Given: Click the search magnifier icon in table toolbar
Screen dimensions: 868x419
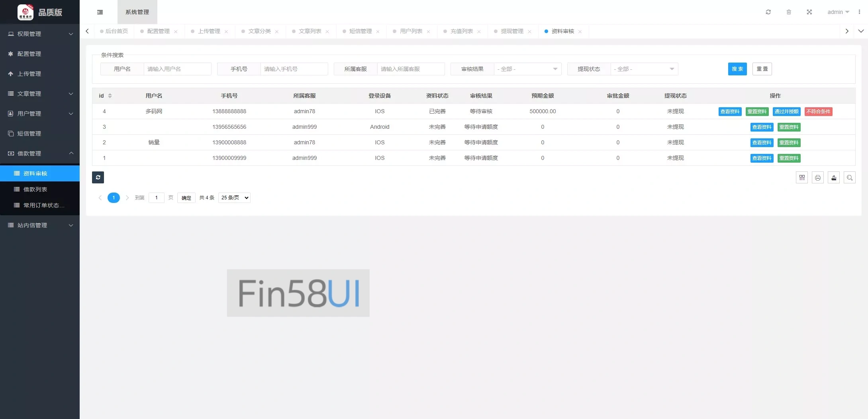Looking at the screenshot, I should 850,178.
